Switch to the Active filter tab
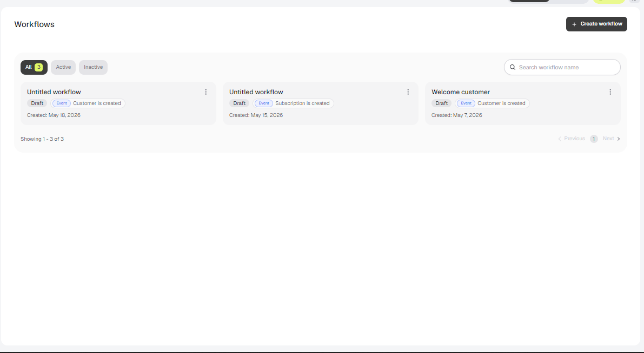644x353 pixels. [63, 67]
